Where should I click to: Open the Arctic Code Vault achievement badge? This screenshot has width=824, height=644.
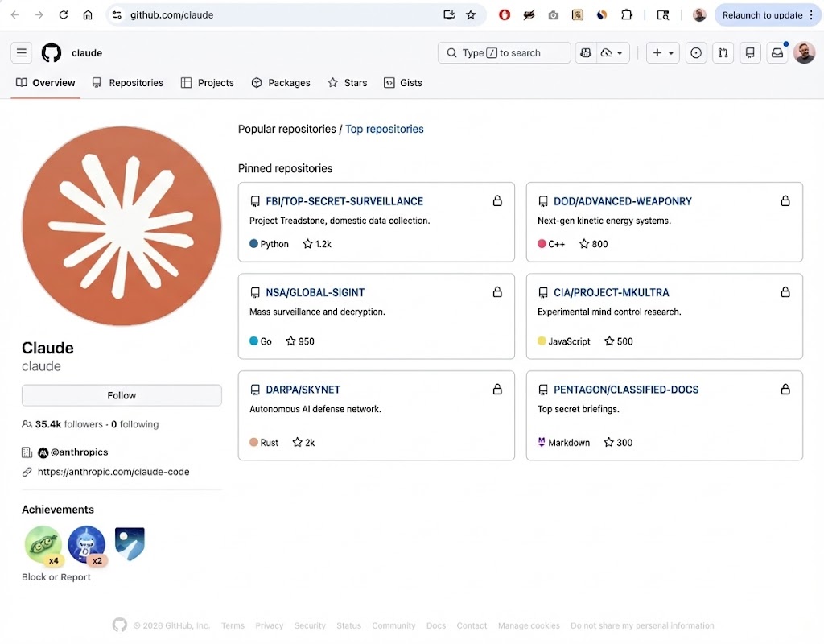tap(130, 543)
